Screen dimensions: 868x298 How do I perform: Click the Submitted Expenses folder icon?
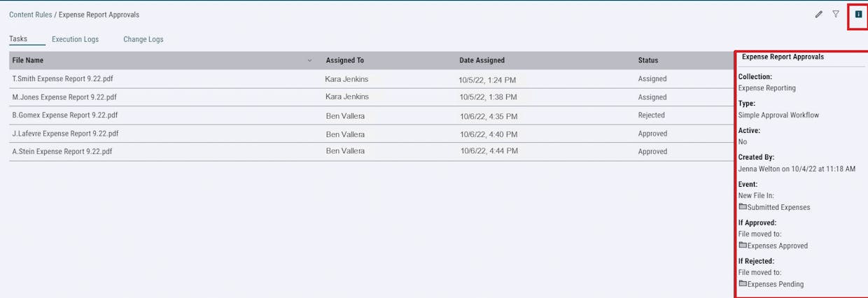743,207
